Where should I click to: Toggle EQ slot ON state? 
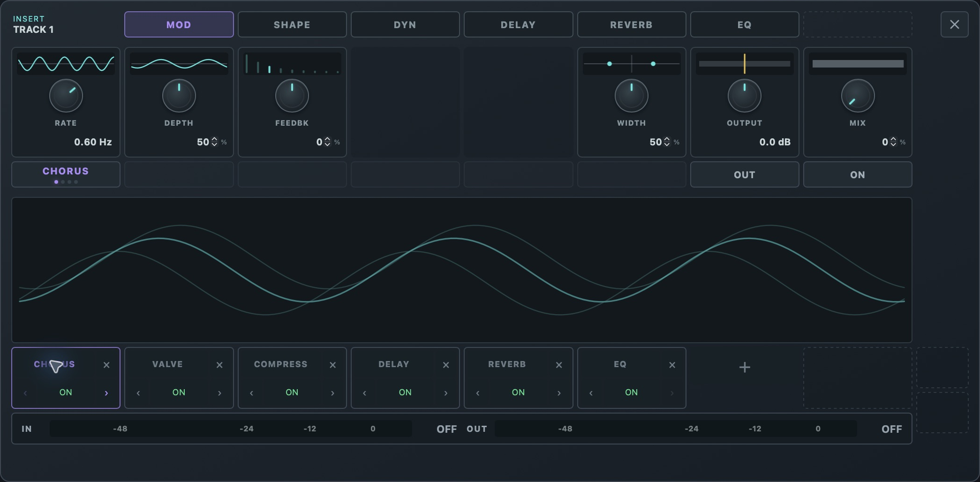tap(631, 392)
